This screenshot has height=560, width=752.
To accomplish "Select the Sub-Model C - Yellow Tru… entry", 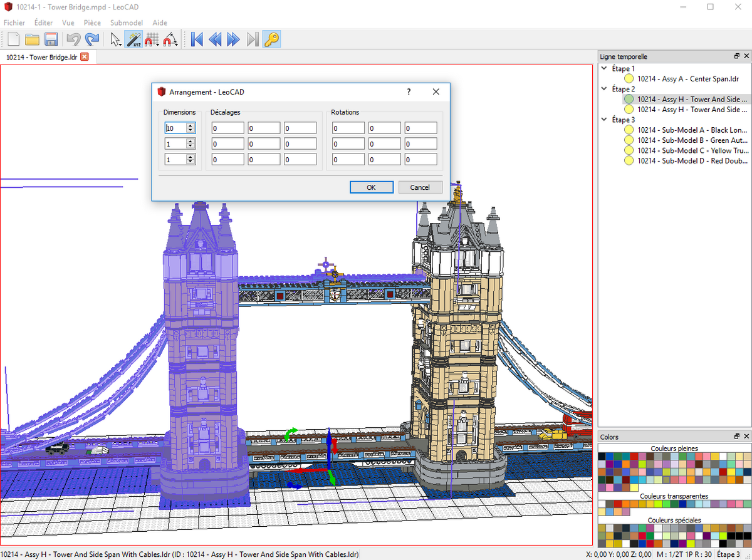I will point(693,150).
